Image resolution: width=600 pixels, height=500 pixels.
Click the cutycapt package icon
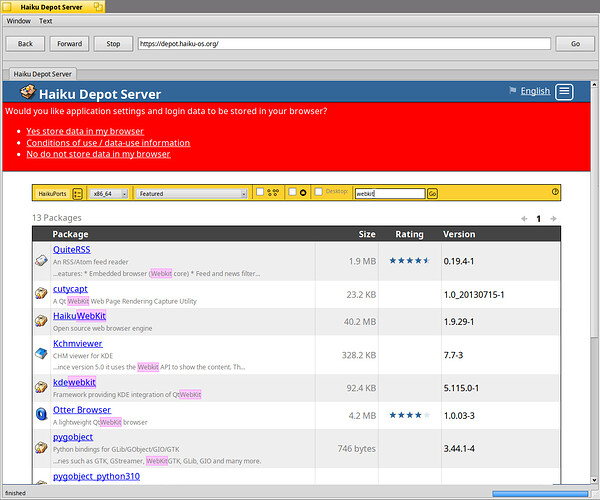[x=41, y=293]
